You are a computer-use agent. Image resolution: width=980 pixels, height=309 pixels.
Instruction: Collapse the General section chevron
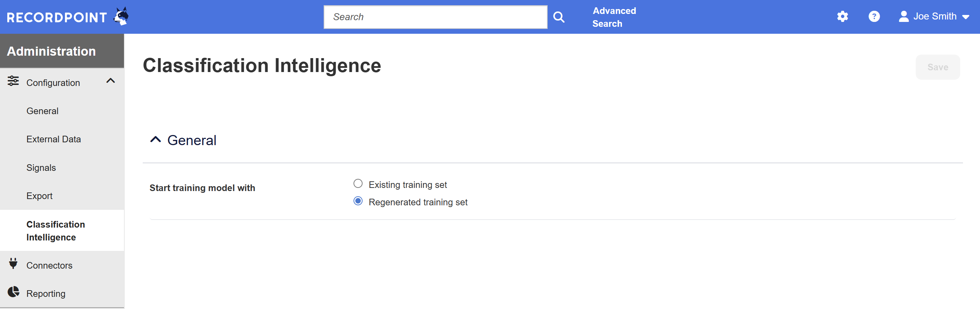(x=156, y=140)
